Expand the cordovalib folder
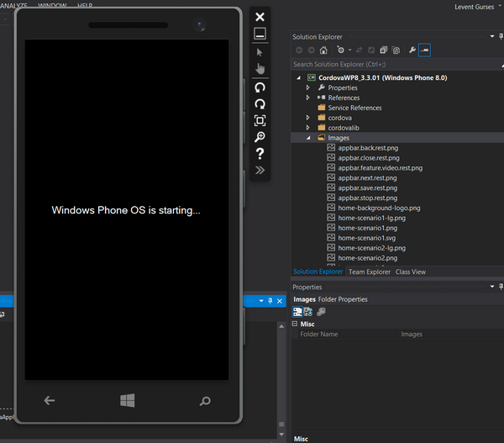Image resolution: width=504 pixels, height=443 pixels. click(x=307, y=128)
